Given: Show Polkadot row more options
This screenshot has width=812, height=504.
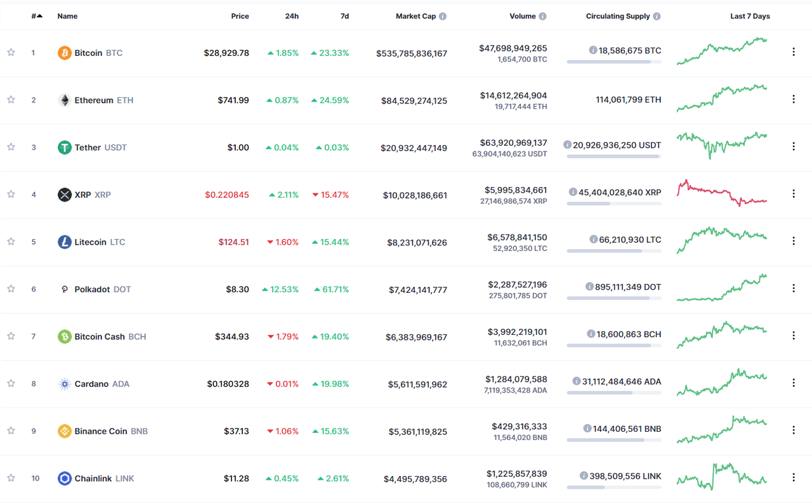Looking at the screenshot, I should click(x=793, y=288).
